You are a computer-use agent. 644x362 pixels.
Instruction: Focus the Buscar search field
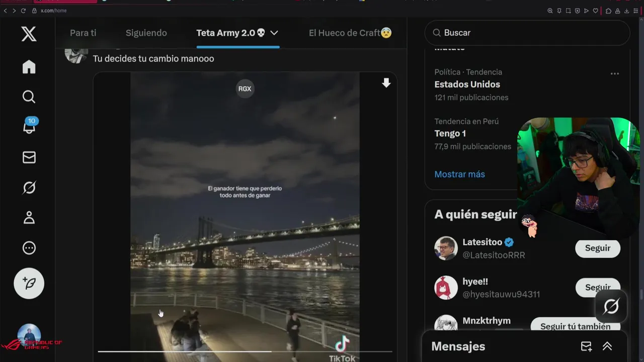pyautogui.click(x=527, y=33)
